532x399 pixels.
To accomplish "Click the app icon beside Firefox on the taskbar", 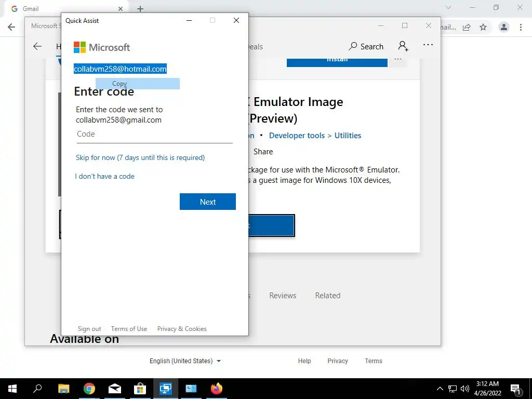I will click(191, 389).
